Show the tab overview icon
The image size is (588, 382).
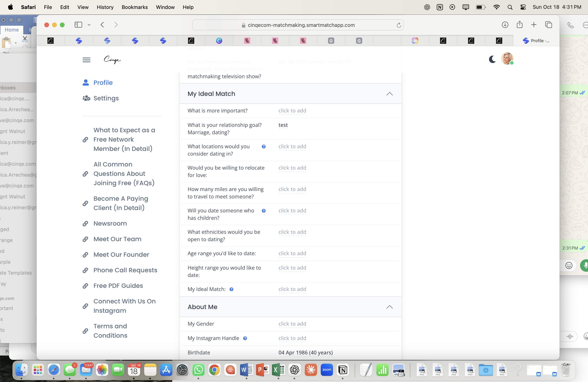click(x=549, y=25)
